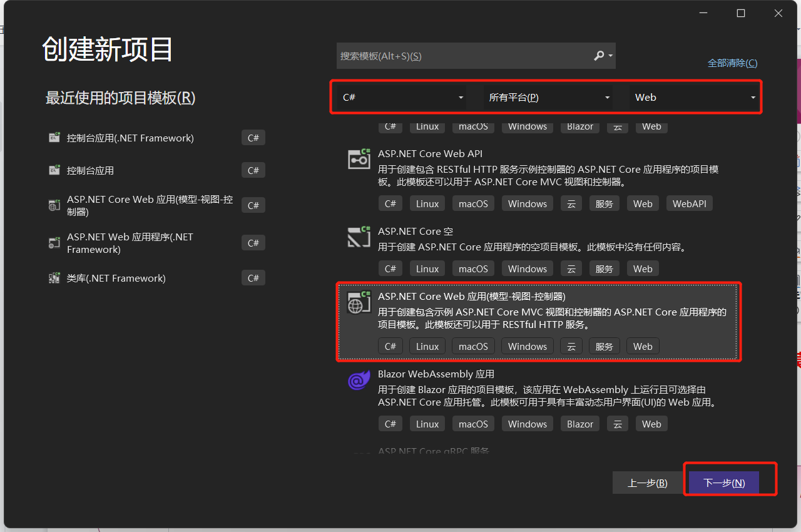Click the 控制台应用 recent template icon
This screenshot has height=532, width=801.
click(x=54, y=170)
